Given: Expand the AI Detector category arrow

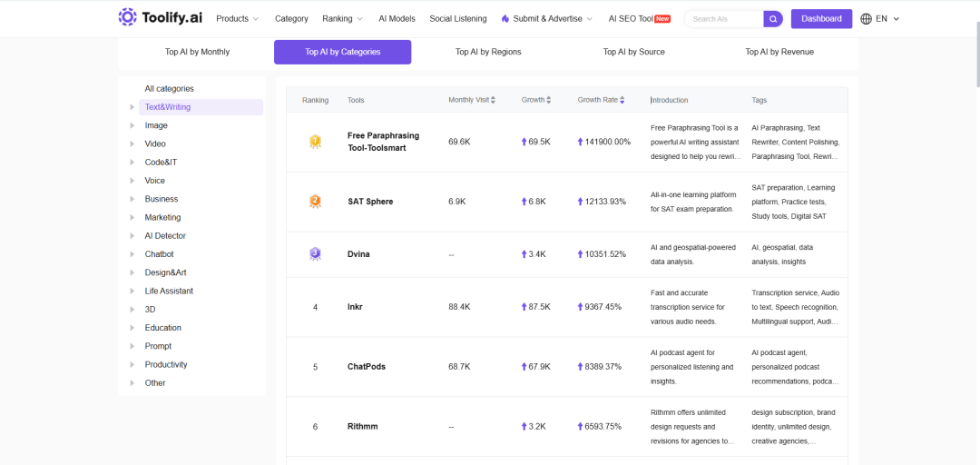Looking at the screenshot, I should point(132,236).
